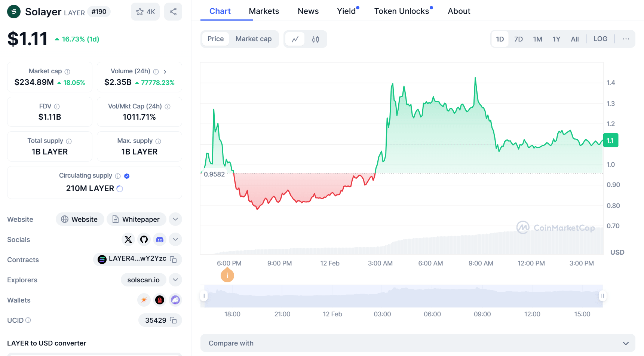Click the verified circulating supply badge
The height and width of the screenshot is (356, 644).
pos(127,176)
